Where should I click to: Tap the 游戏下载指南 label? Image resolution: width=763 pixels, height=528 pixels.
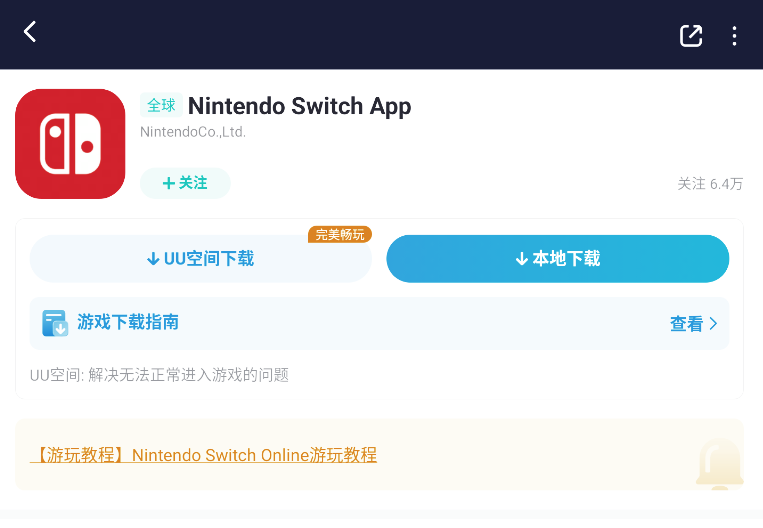pos(128,322)
